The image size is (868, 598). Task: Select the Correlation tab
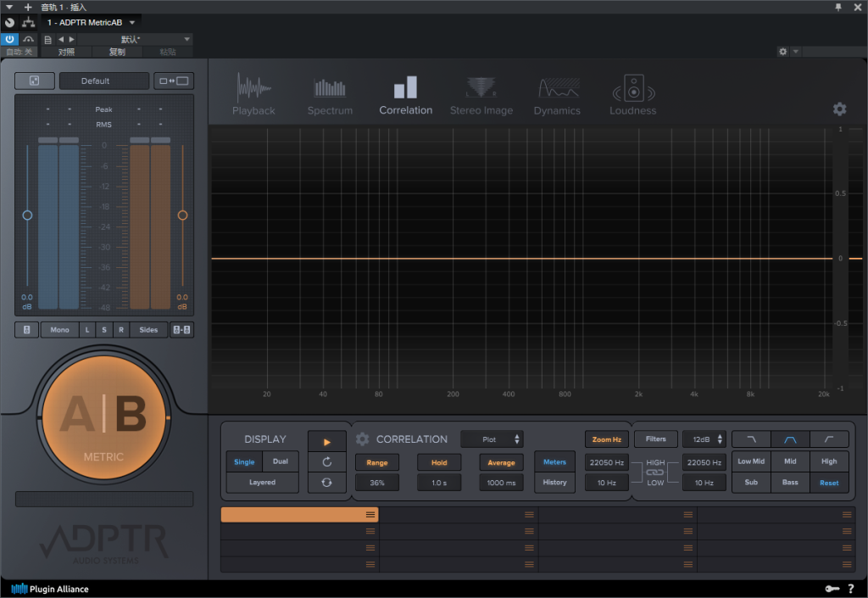tap(405, 95)
